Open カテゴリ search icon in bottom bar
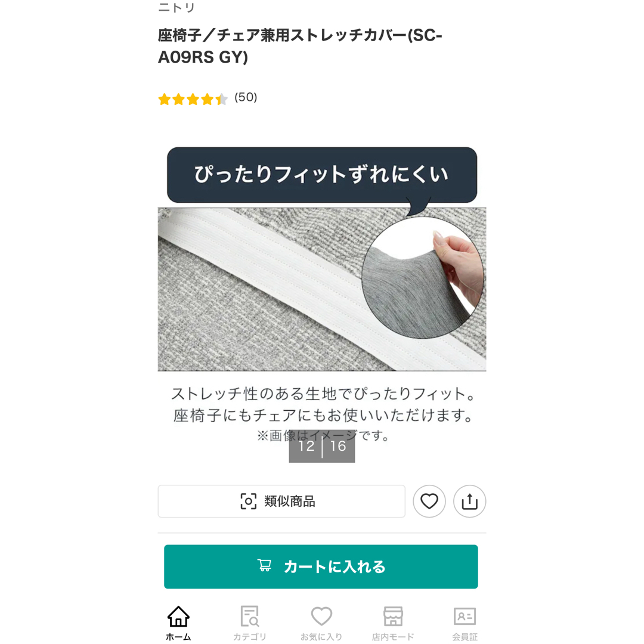This screenshot has width=644, height=644. (250, 616)
